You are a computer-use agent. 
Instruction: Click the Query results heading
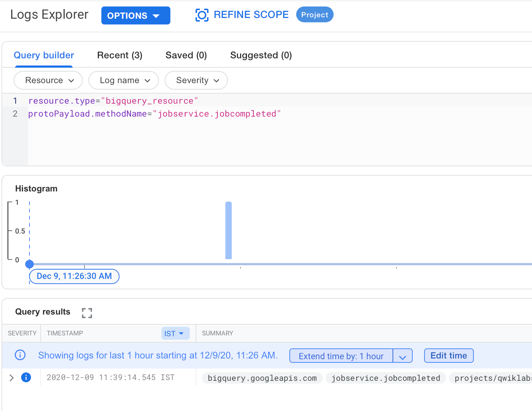(43, 312)
